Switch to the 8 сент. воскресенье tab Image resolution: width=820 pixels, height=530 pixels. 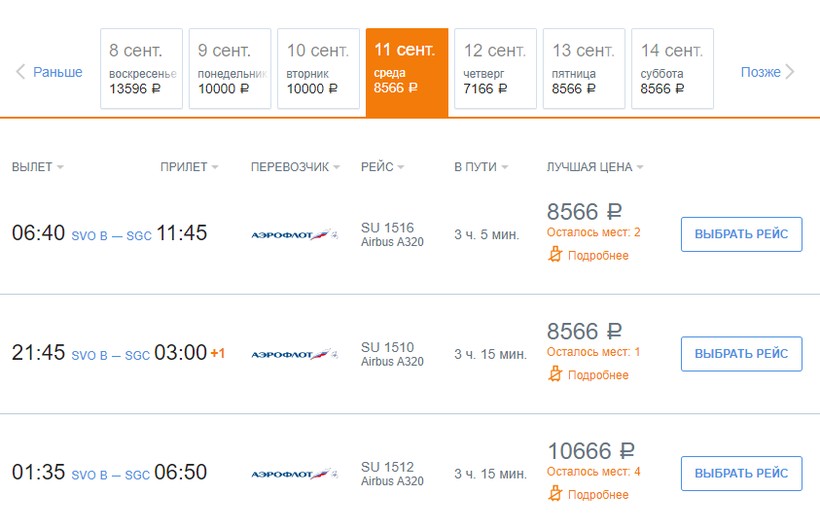click(142, 68)
